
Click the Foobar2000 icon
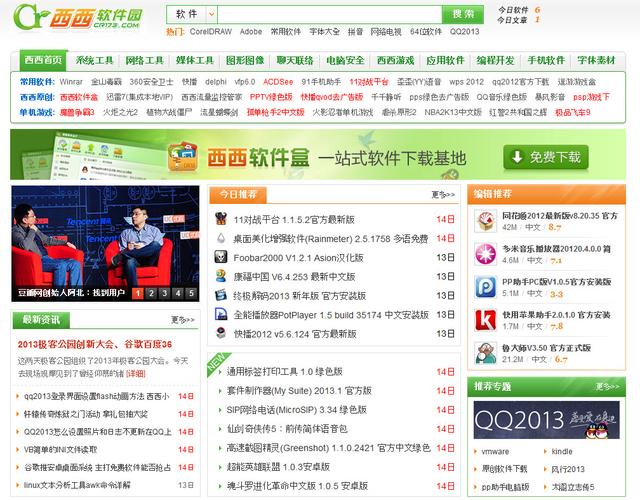[222, 258]
